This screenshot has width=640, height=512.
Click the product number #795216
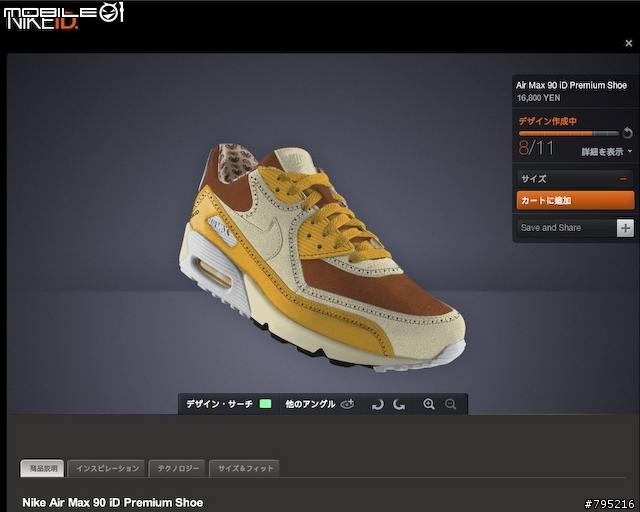[609, 504]
